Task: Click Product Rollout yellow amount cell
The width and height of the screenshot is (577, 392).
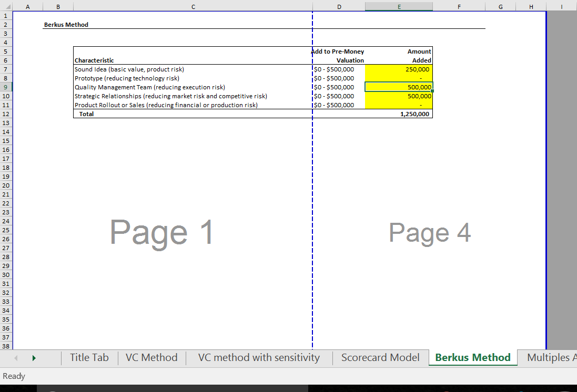Action: [399, 105]
